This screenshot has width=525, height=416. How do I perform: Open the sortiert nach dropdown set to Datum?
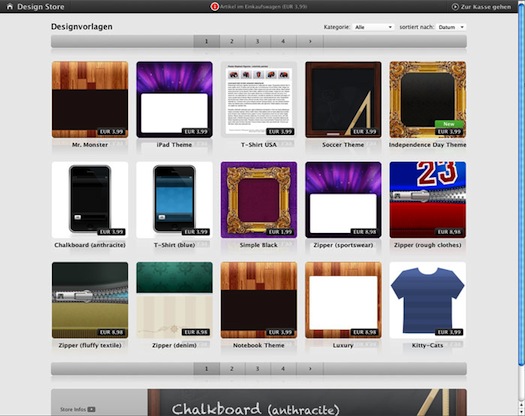[x=451, y=27]
